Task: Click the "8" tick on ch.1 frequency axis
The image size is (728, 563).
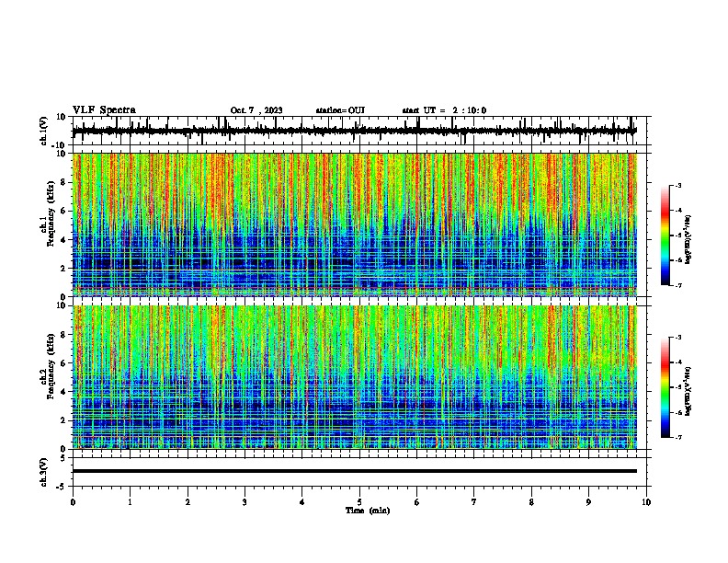Action: 63,182
